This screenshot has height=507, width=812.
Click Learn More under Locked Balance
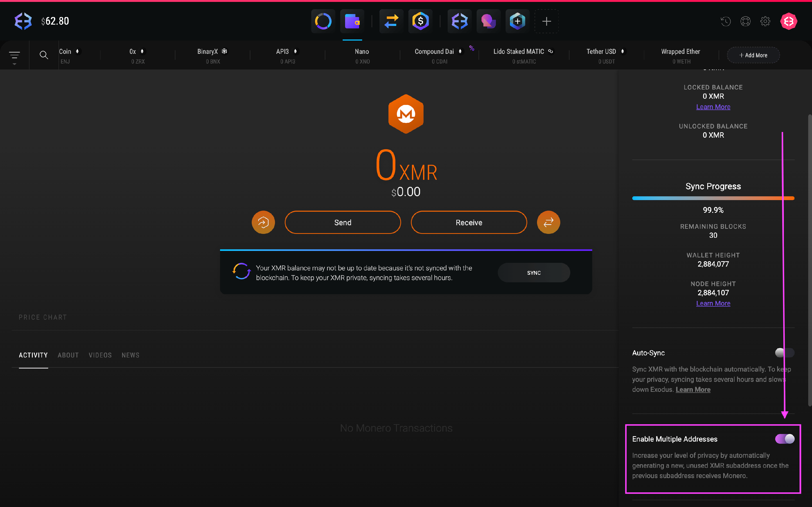click(x=713, y=107)
